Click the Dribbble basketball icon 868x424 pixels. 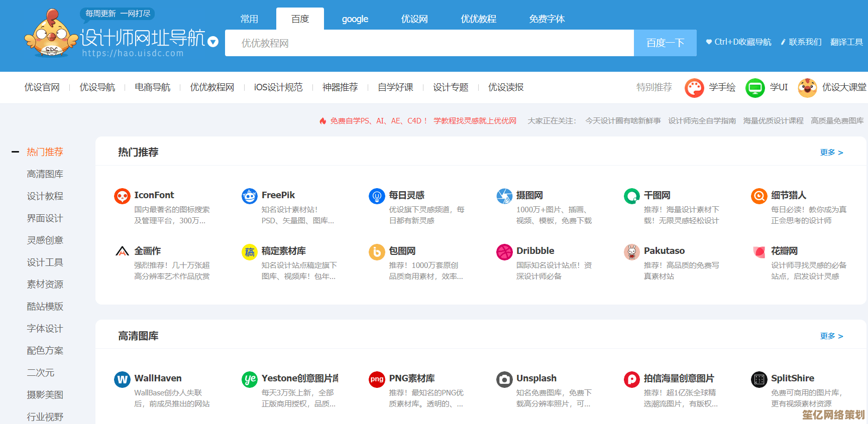[504, 252]
